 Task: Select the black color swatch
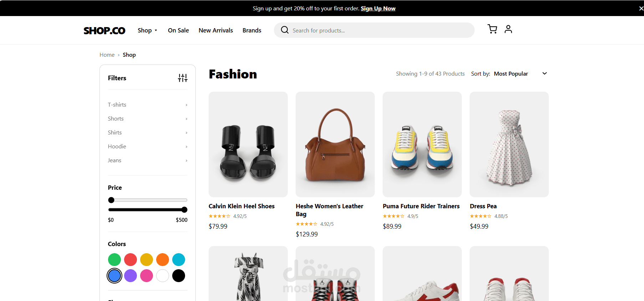(x=179, y=276)
